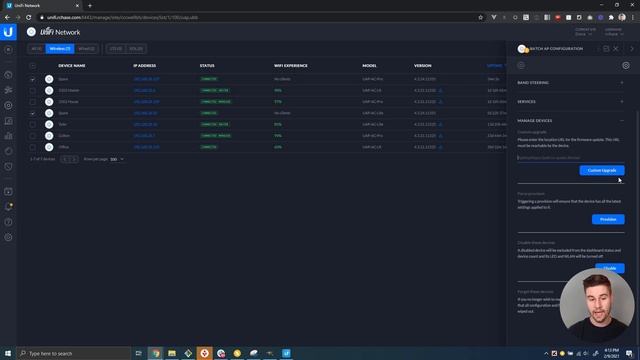The height and width of the screenshot is (360, 640).
Task: Toggle the select-all checkbox in table header
Action: coord(33,66)
